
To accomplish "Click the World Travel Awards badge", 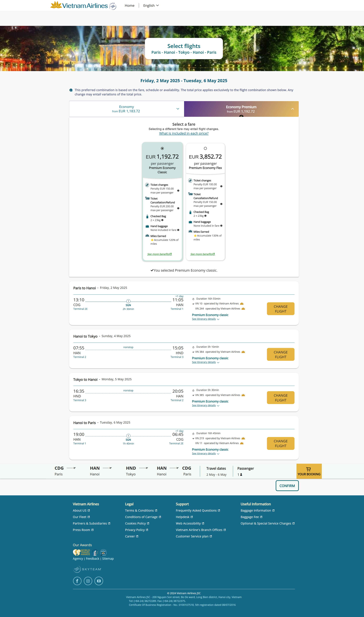I will 82,552.
